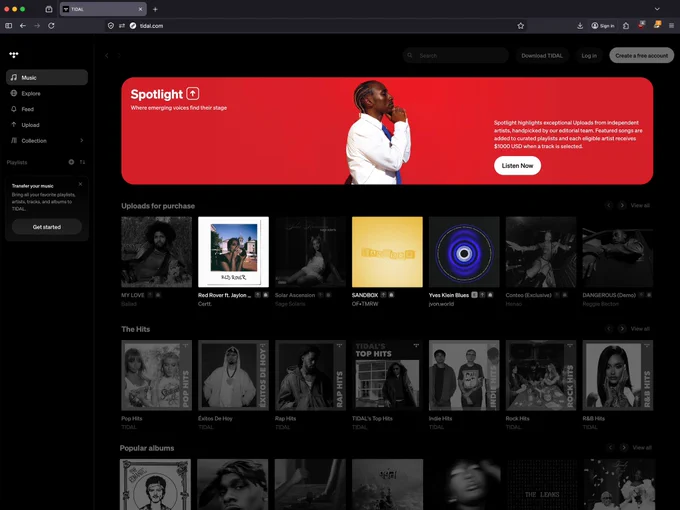Show previous Uploads for purchase items

pos(609,205)
